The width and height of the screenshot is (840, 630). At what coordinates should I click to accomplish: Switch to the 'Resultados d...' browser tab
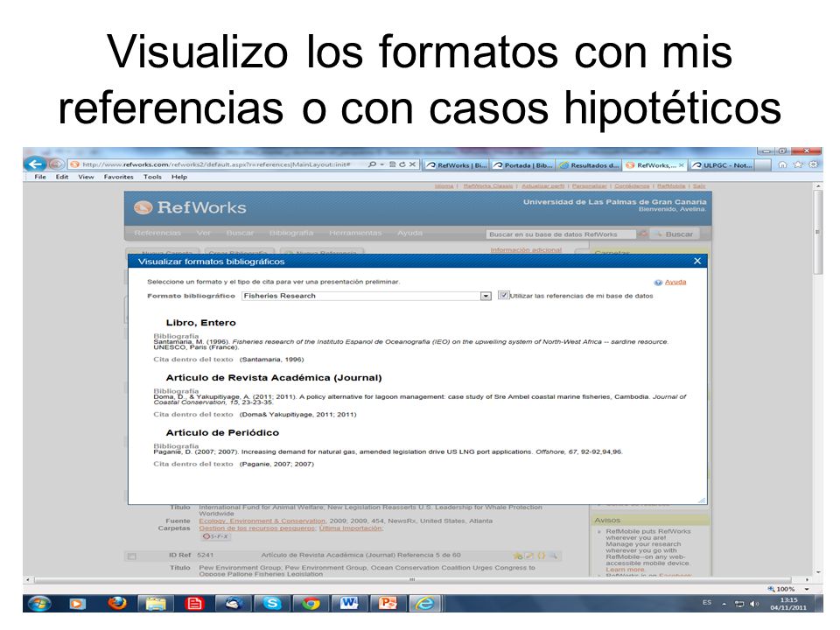tap(589, 165)
